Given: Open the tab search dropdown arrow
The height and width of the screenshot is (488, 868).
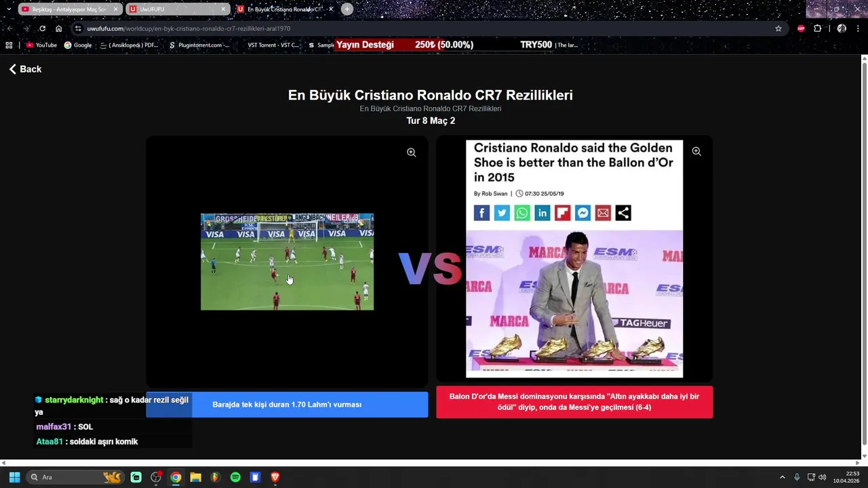Looking at the screenshot, I should [x=9, y=9].
